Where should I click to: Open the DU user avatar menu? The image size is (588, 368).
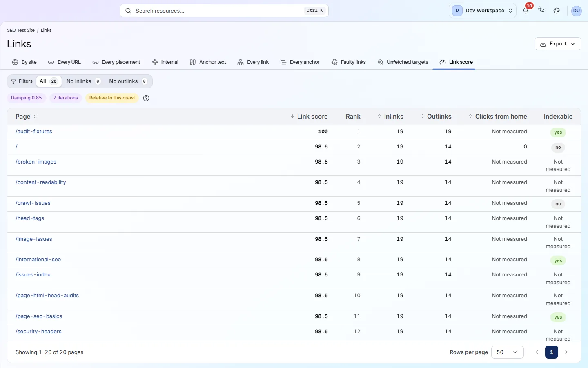click(x=577, y=11)
